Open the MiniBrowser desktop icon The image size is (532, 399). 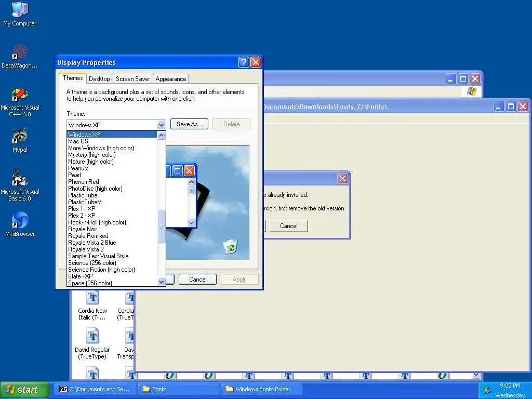coord(20,224)
